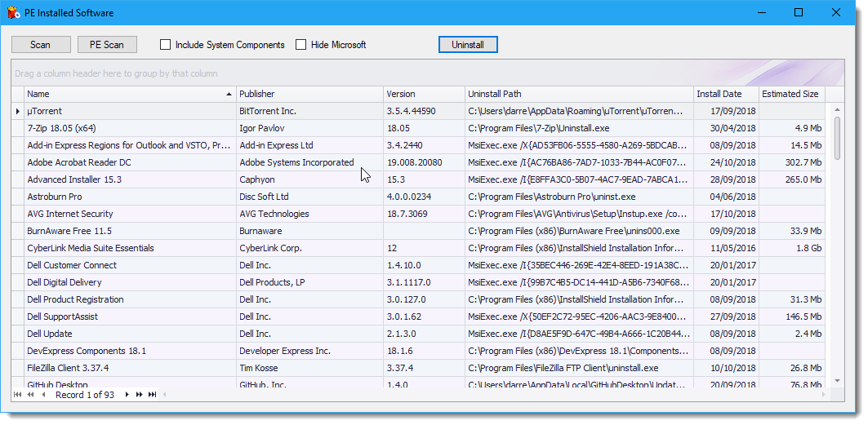The height and width of the screenshot is (425, 868).
Task: Click PE Installed Software title bar icon
Action: (x=14, y=13)
